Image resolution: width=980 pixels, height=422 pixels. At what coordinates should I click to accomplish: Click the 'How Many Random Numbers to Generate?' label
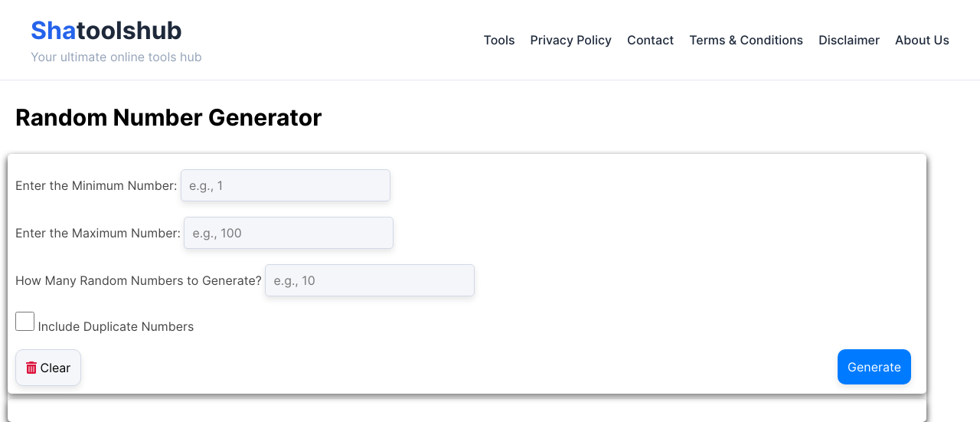139,280
